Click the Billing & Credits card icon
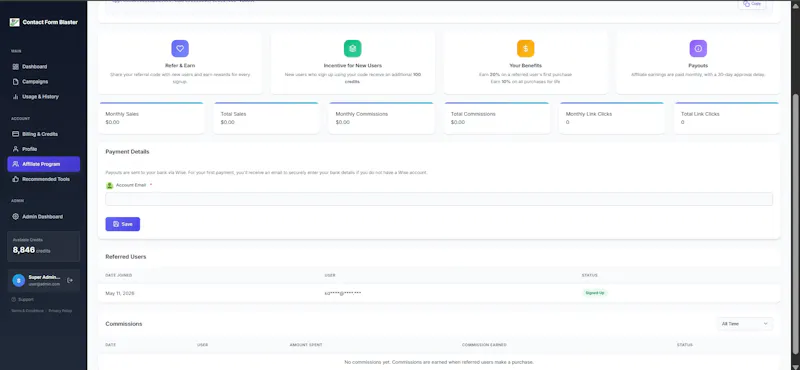This screenshot has width=800, height=370. click(x=15, y=134)
